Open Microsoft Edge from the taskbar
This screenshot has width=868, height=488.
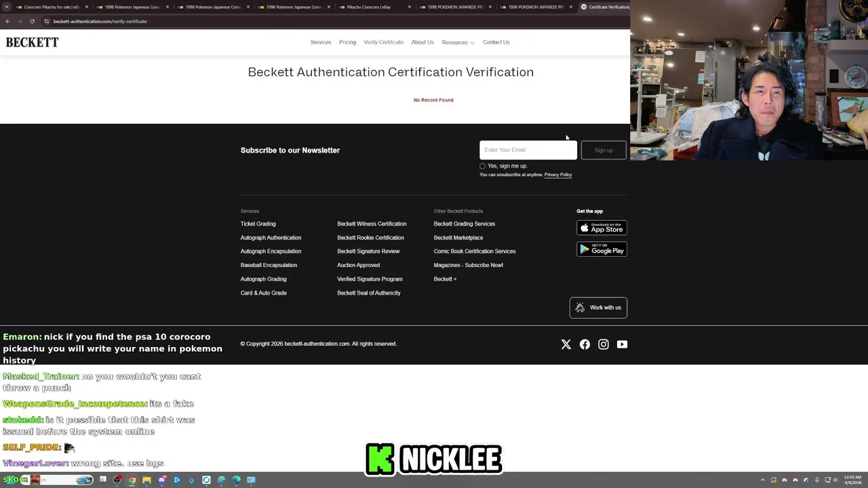(236, 480)
